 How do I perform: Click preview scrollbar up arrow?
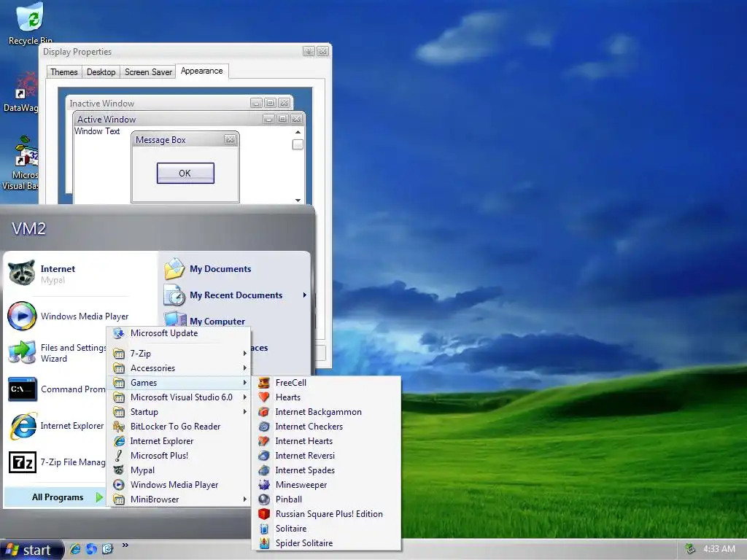(298, 133)
